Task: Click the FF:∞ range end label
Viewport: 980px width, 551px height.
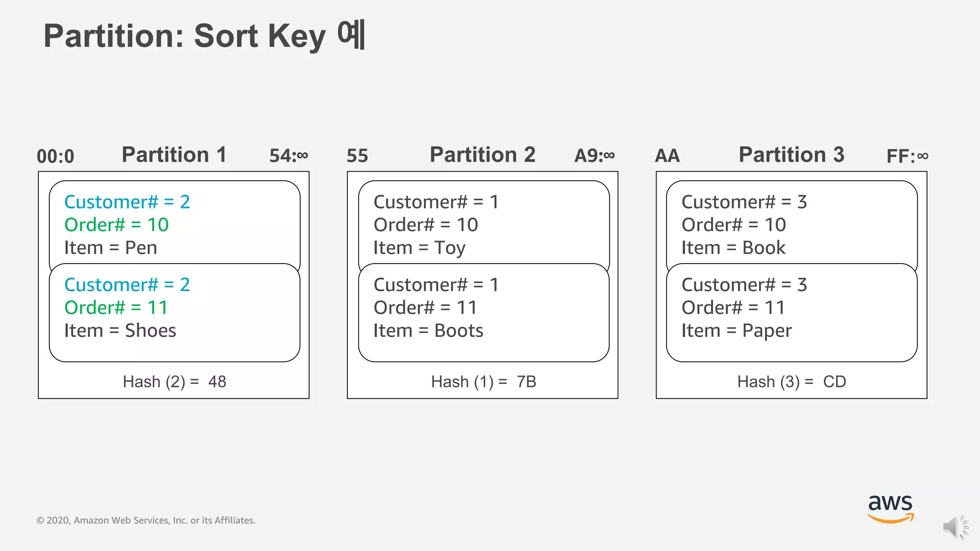Action: pos(907,156)
